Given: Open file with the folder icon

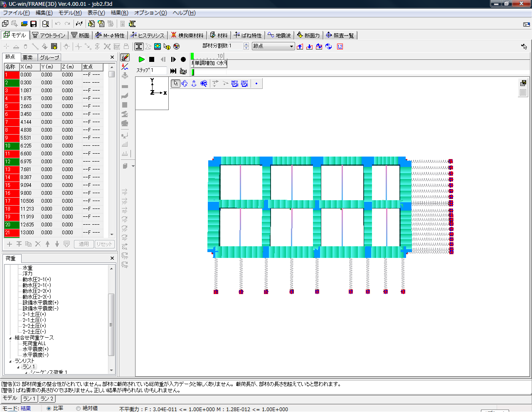Looking at the screenshot, I should (24, 24).
